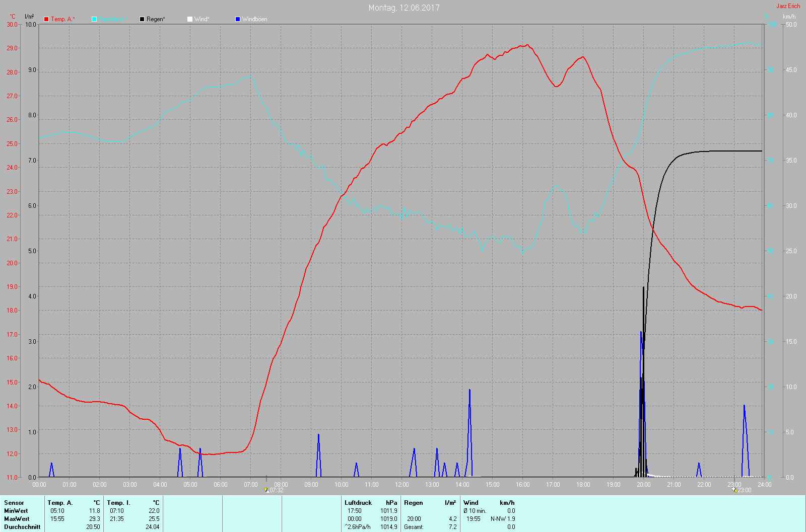Click the "Gesamt:" rain total label

414,527
